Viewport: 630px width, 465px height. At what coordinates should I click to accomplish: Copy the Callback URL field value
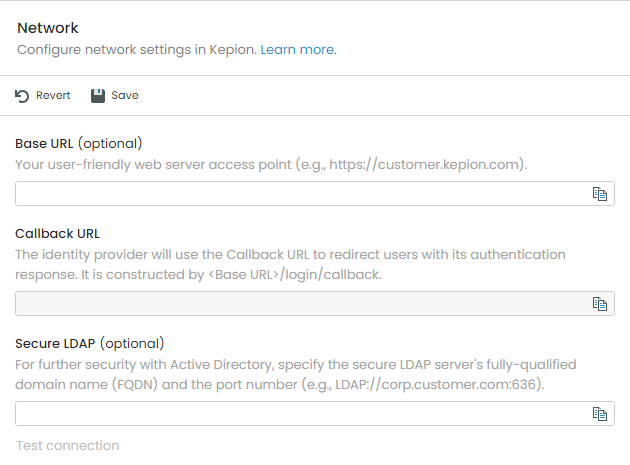click(x=600, y=304)
